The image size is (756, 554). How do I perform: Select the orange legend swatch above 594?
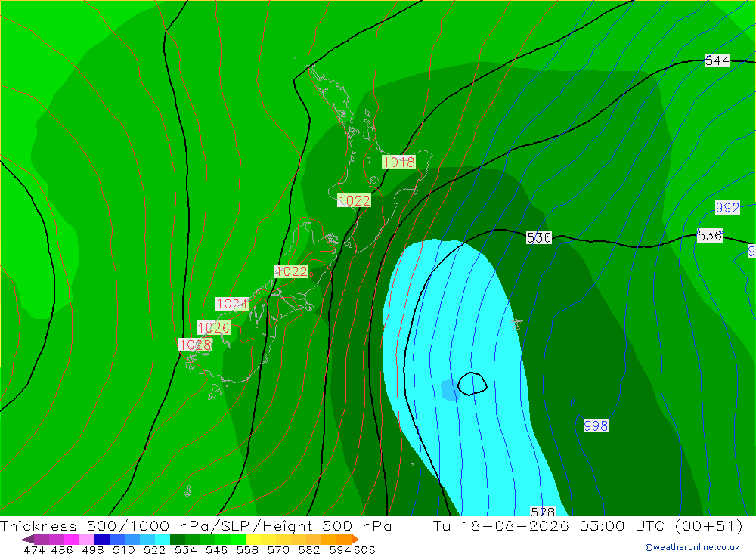click(x=344, y=539)
